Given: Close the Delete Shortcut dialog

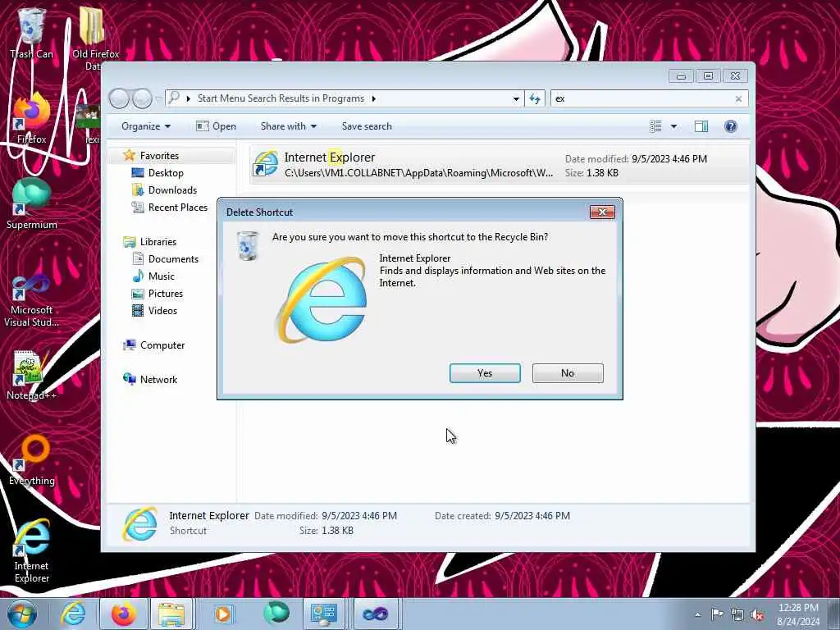Looking at the screenshot, I should [x=602, y=212].
